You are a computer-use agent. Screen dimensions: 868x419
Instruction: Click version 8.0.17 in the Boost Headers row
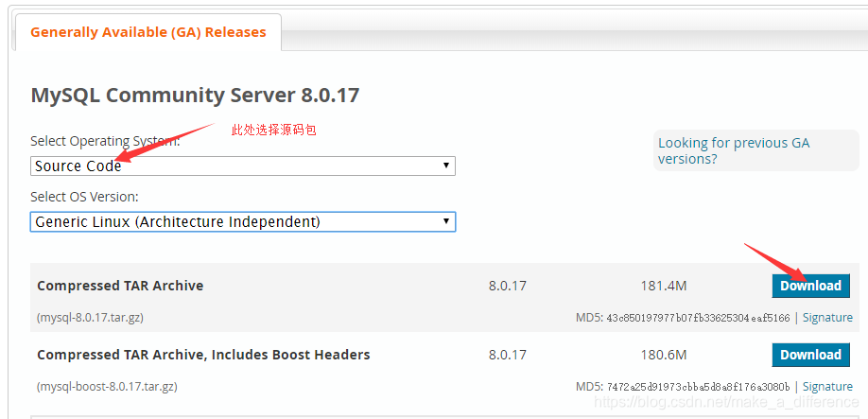(508, 355)
